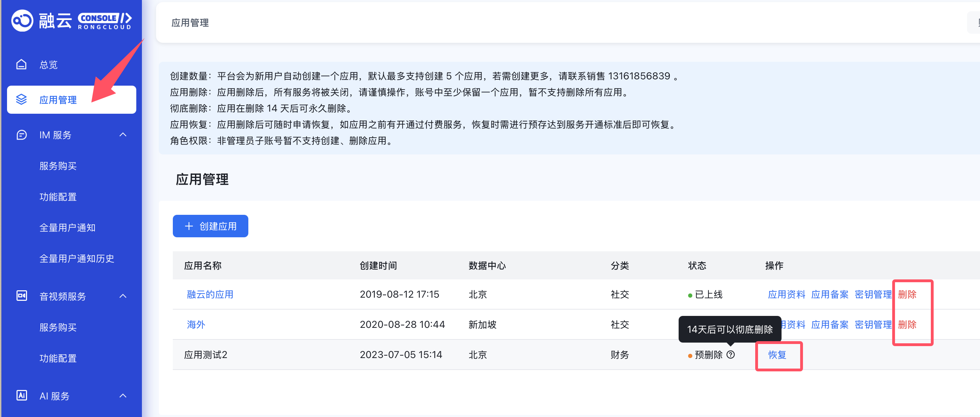980x417 pixels.
Task: Open 应用备案 for 融云的应用
Action: coord(829,294)
